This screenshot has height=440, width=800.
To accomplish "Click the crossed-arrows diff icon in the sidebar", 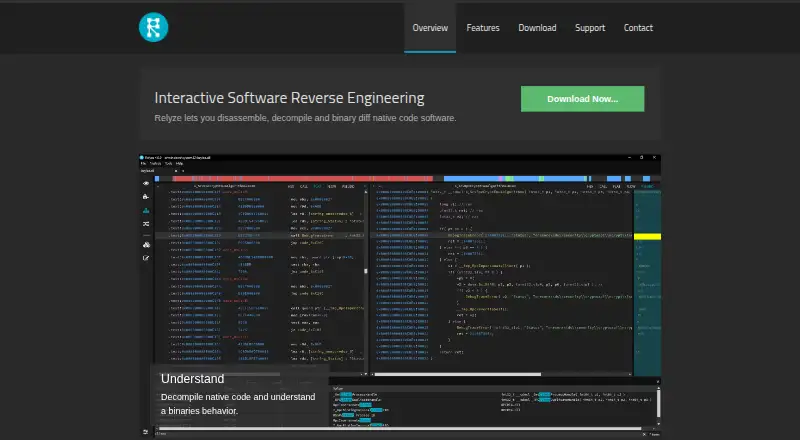I will [x=146, y=224].
